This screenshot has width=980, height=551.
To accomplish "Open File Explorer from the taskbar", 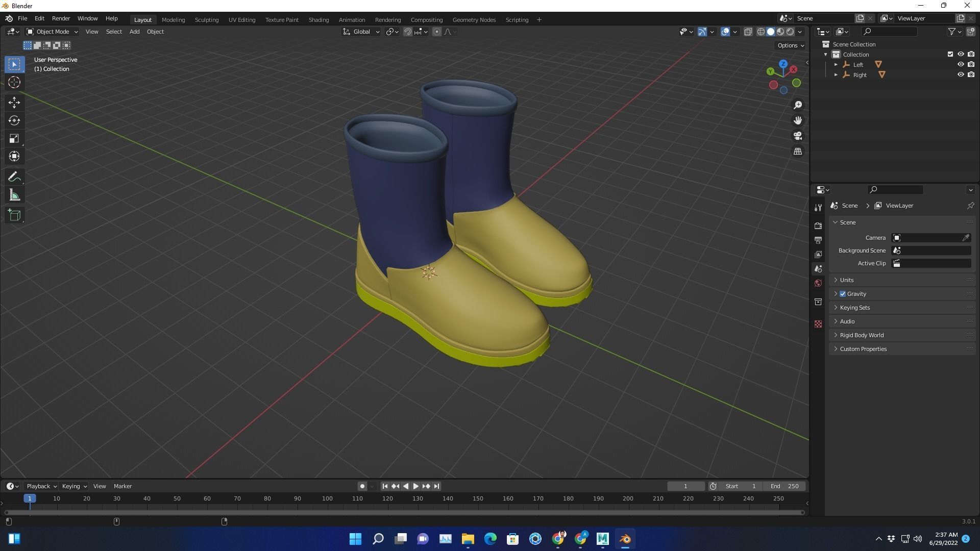I will pyautogui.click(x=468, y=539).
